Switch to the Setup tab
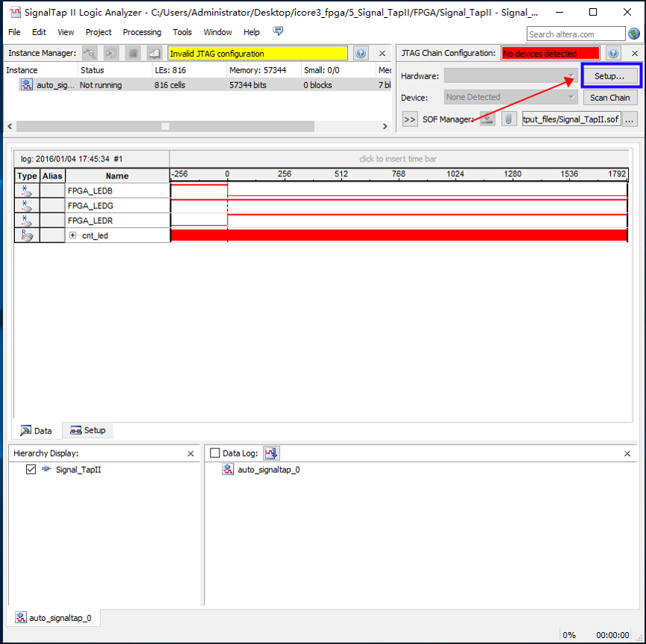The image size is (646, 644). click(x=87, y=430)
